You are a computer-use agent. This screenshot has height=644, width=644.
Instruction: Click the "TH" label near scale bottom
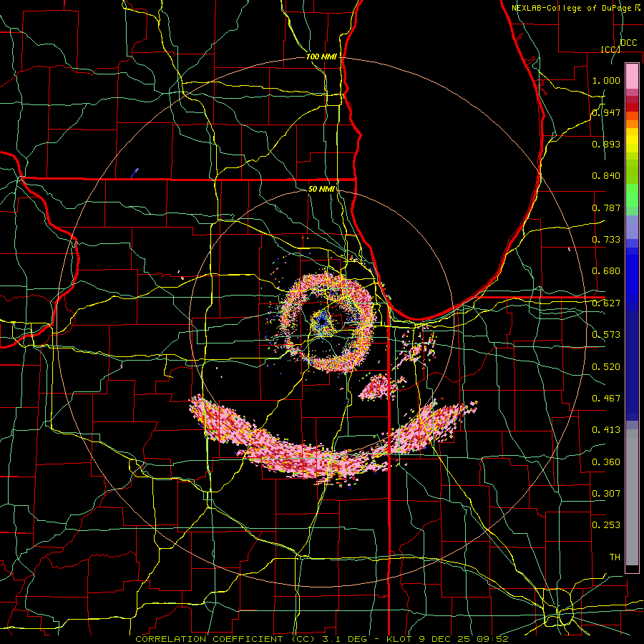[615, 557]
